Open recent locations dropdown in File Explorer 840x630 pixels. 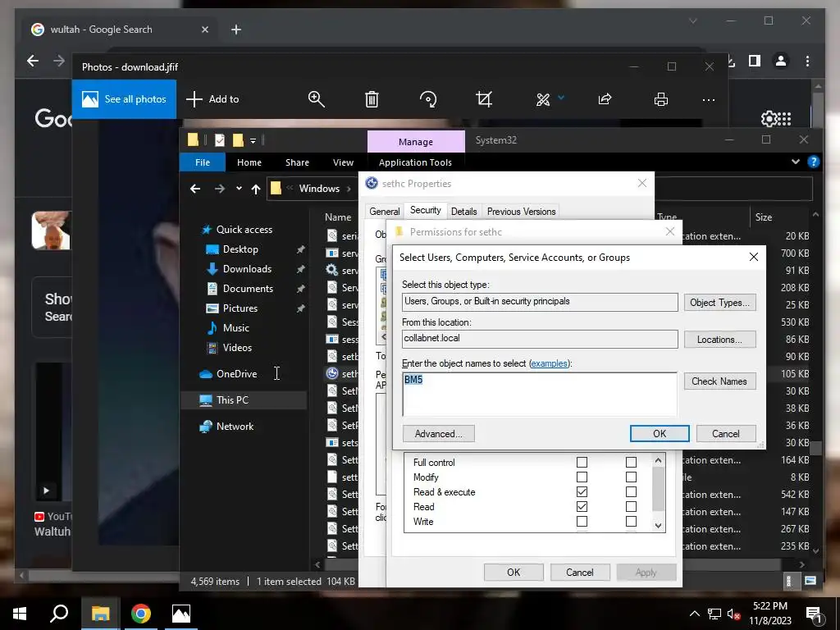click(x=239, y=189)
